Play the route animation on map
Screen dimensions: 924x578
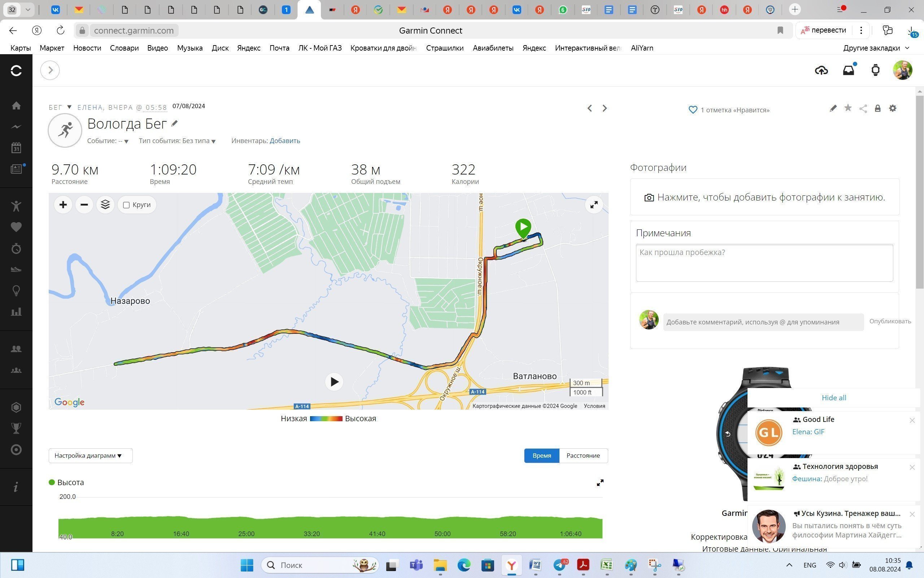[334, 381]
